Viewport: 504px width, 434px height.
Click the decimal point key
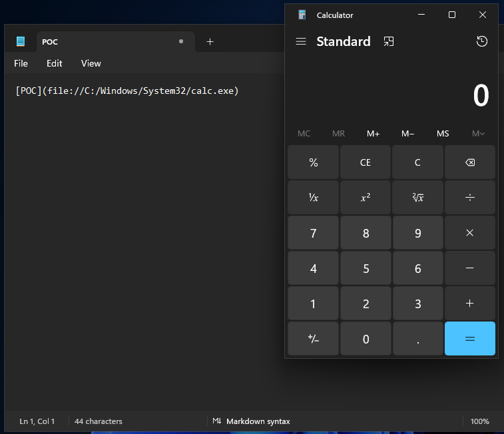pos(417,339)
